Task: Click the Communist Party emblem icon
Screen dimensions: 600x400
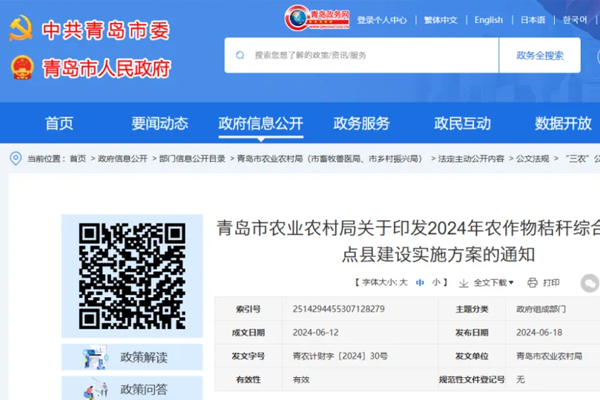Action: 21,30
